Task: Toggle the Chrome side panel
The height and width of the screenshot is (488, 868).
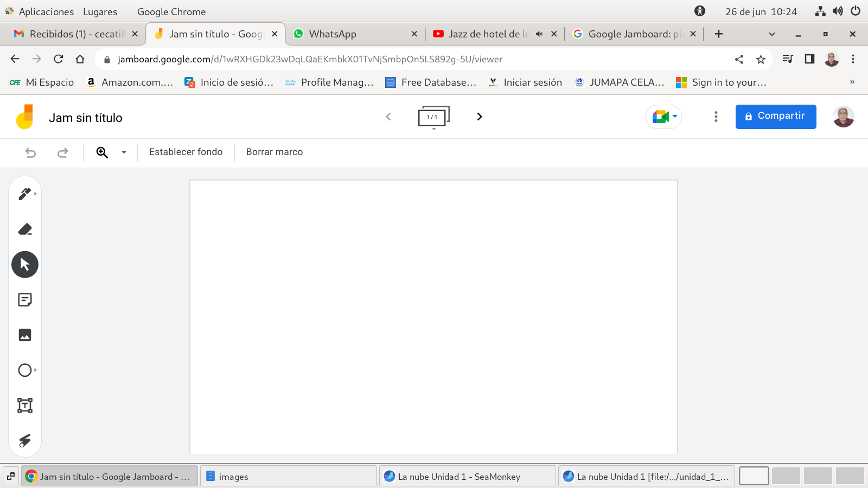Action: click(809, 59)
